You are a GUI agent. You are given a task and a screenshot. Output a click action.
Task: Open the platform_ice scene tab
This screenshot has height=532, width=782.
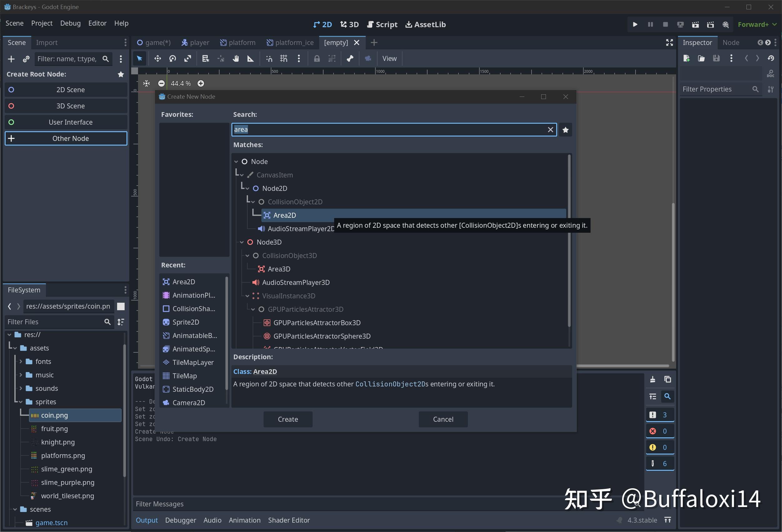tap(290, 42)
